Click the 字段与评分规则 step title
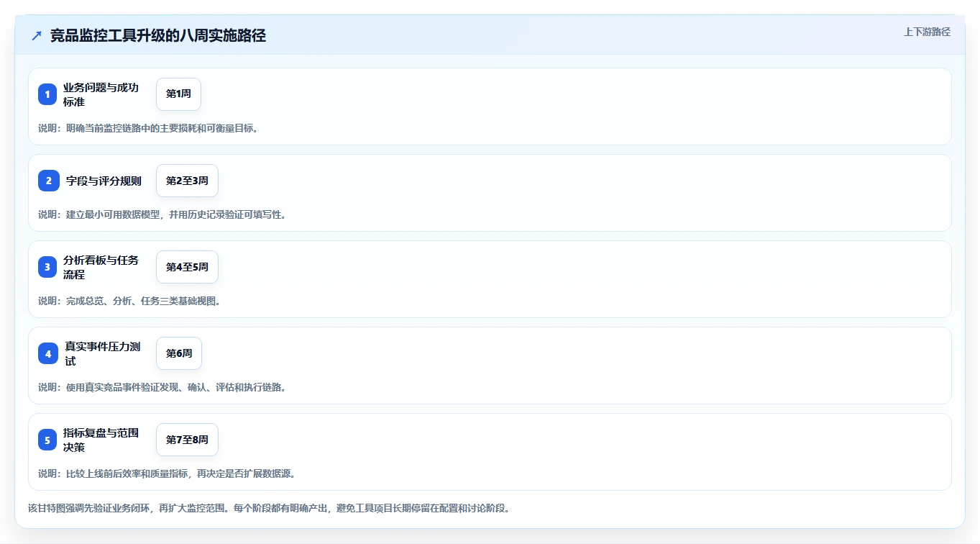980x544 pixels. tap(104, 181)
